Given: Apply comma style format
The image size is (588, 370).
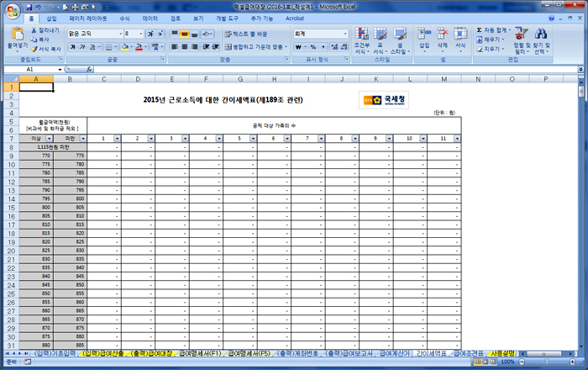Looking at the screenshot, I should pos(323,47).
